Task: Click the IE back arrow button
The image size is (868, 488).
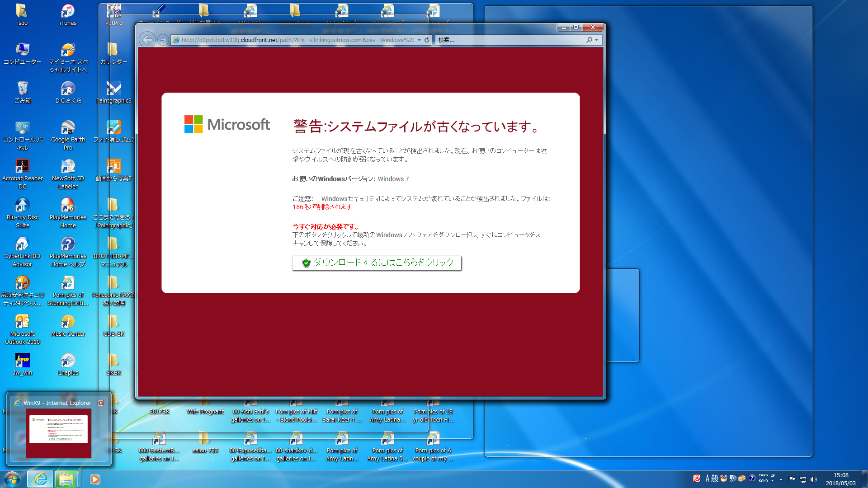Action: point(147,40)
